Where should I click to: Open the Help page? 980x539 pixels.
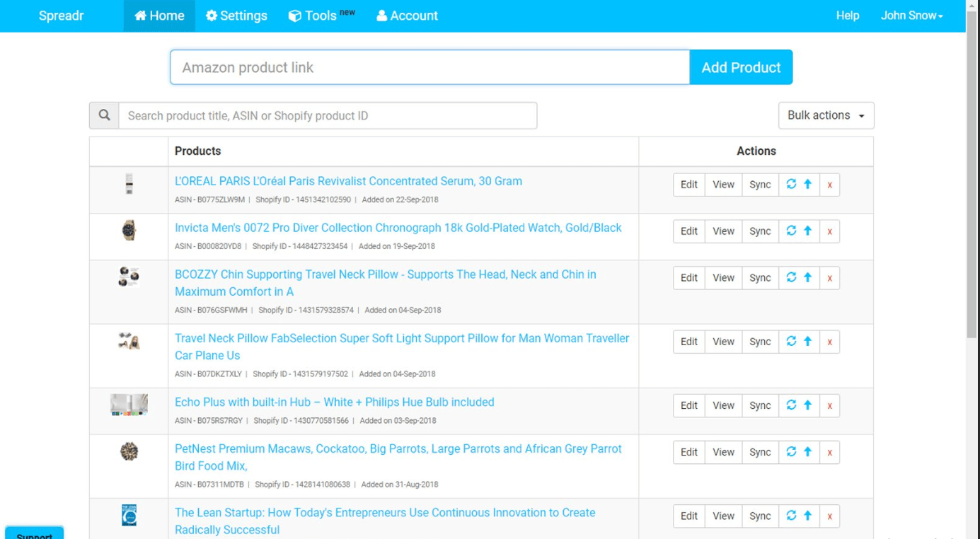pos(847,16)
